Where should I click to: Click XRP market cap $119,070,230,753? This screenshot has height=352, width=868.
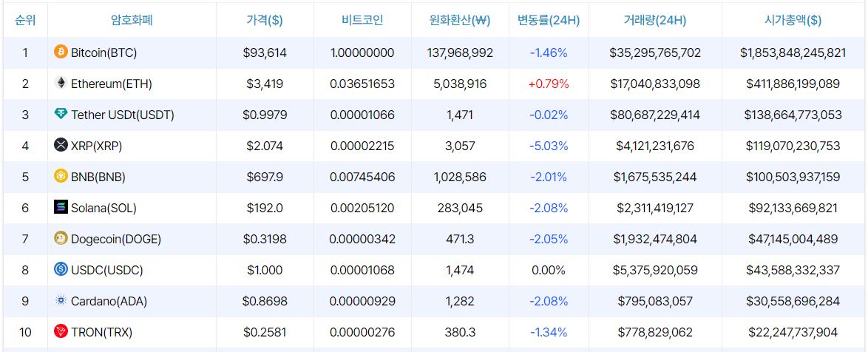(x=793, y=146)
